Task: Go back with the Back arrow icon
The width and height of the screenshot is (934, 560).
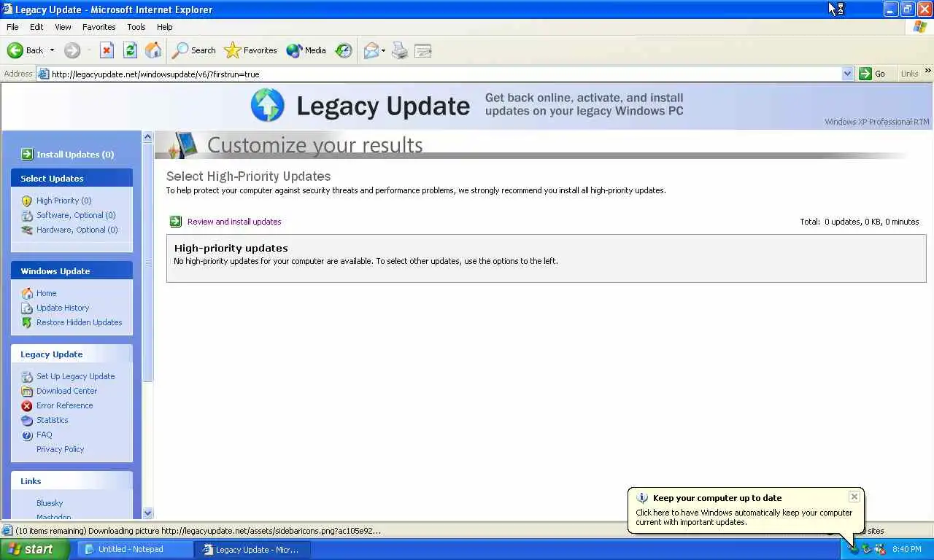Action: [15, 50]
